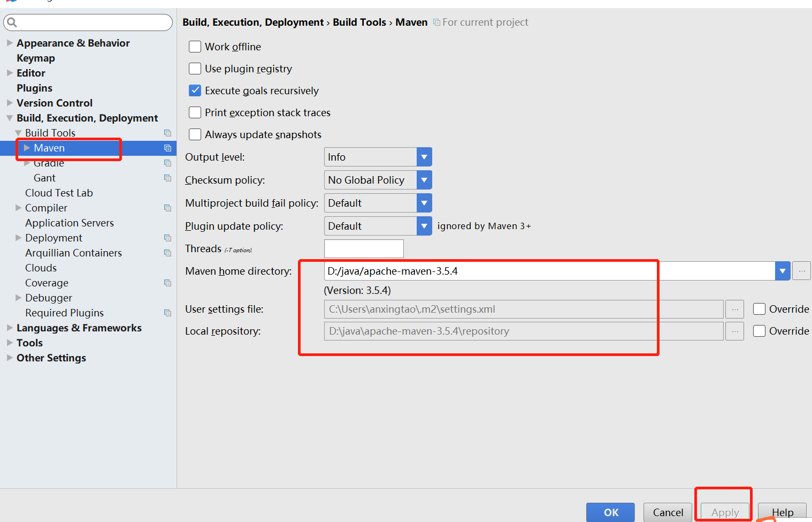Browse for User settings file with ellipsis button
This screenshot has width=812, height=522.
tap(735, 309)
